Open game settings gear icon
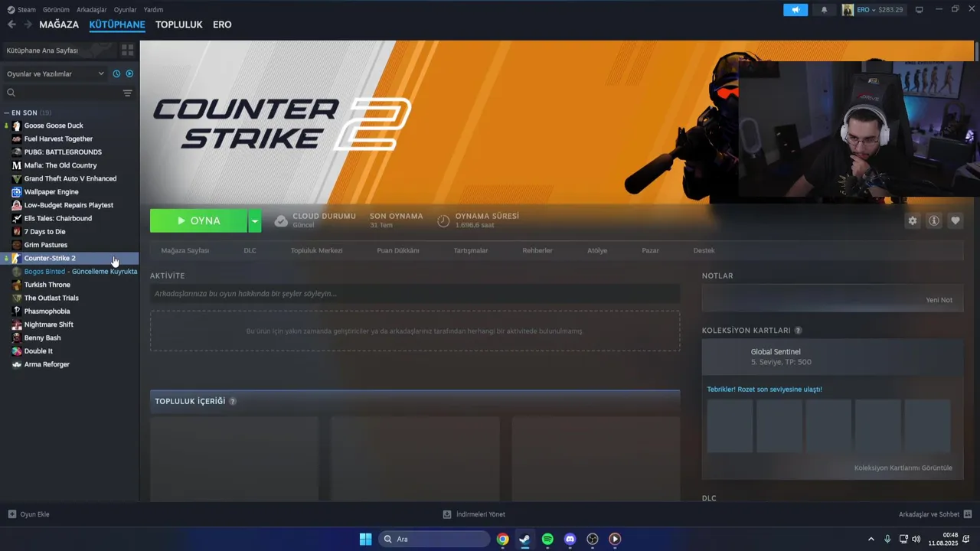 [x=912, y=220]
